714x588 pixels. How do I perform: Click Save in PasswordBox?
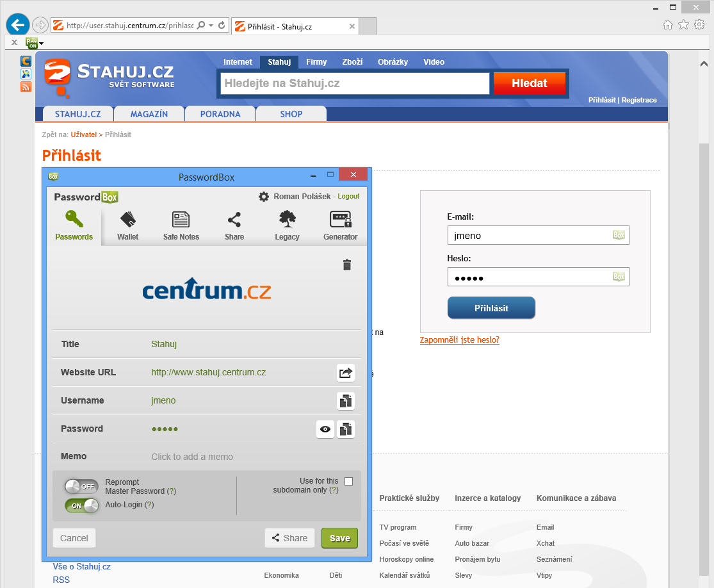339,538
